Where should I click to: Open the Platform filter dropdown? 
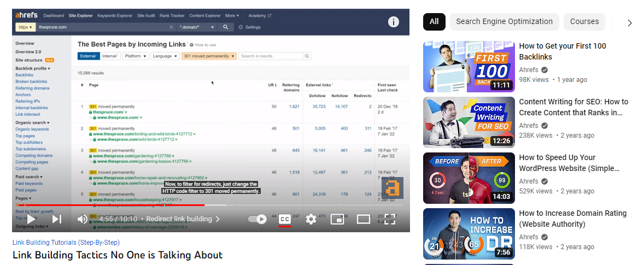coord(135,56)
